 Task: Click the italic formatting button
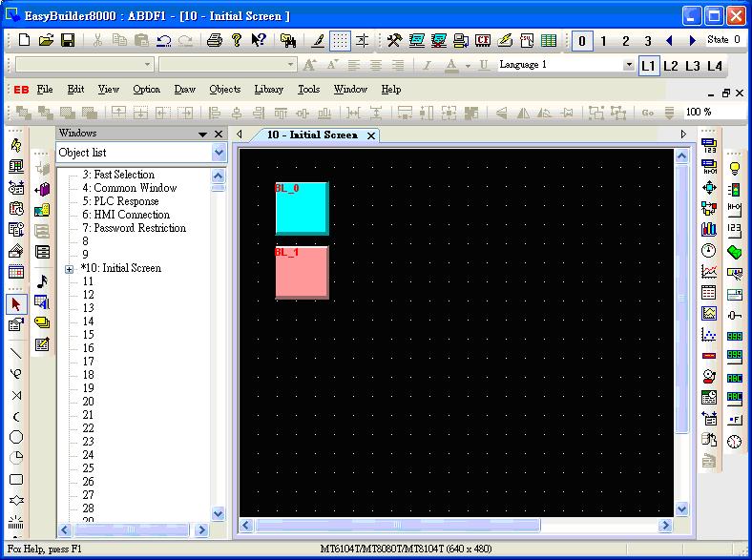tap(426, 65)
